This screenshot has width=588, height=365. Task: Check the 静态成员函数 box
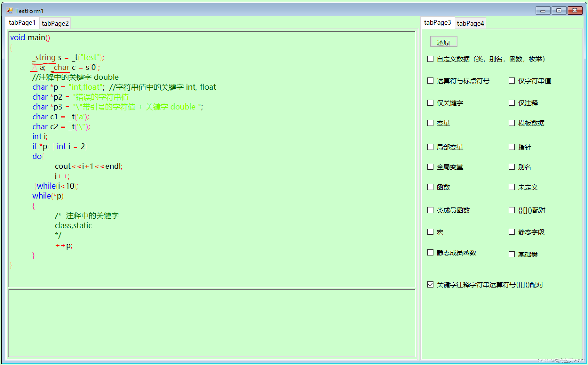coord(430,253)
